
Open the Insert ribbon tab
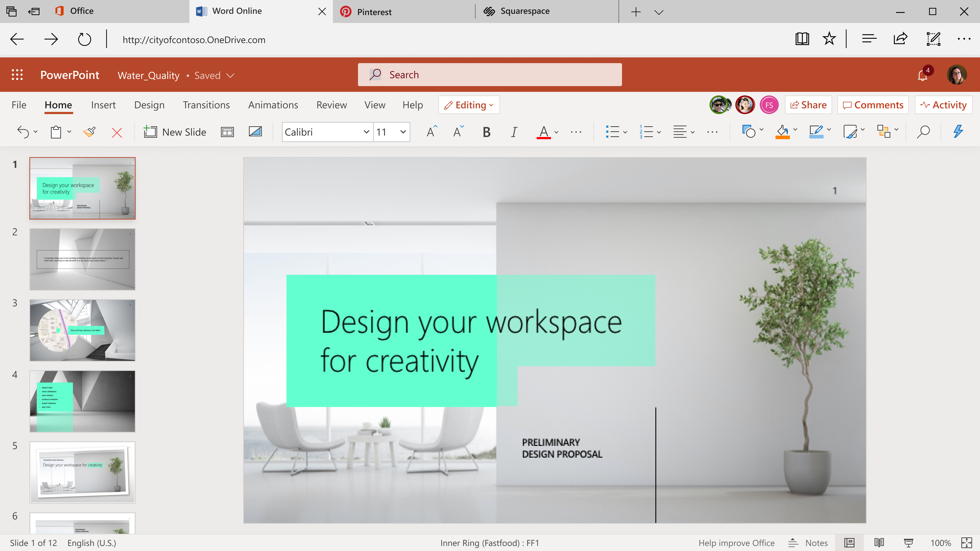click(103, 105)
